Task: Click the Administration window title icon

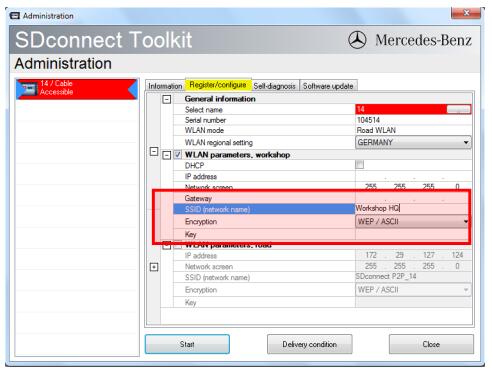Action: pyautogui.click(x=15, y=16)
